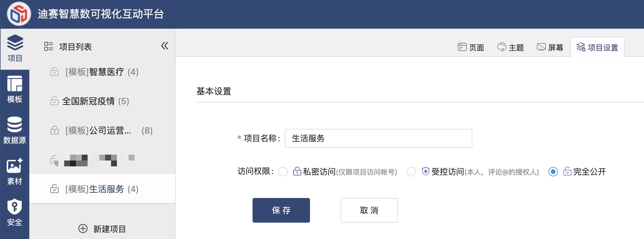This screenshot has width=644, height=239.
Task: Switch to the 主题 tab
Action: pos(511,47)
